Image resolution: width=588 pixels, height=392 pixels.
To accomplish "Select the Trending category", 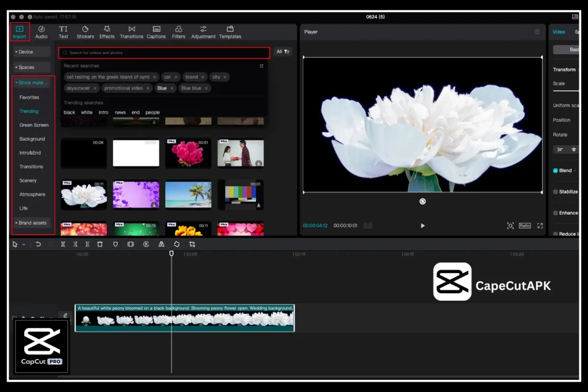I will click(29, 111).
